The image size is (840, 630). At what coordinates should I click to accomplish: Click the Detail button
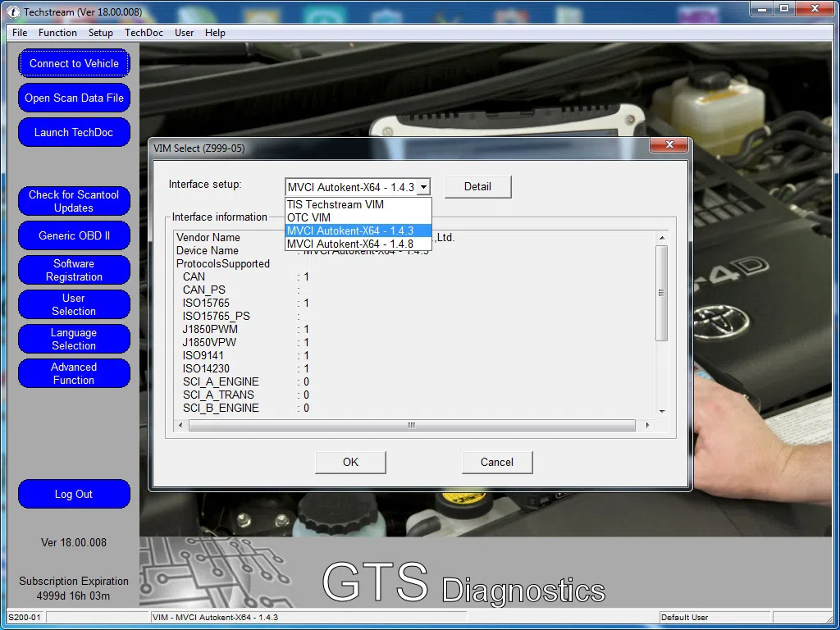[477, 187]
